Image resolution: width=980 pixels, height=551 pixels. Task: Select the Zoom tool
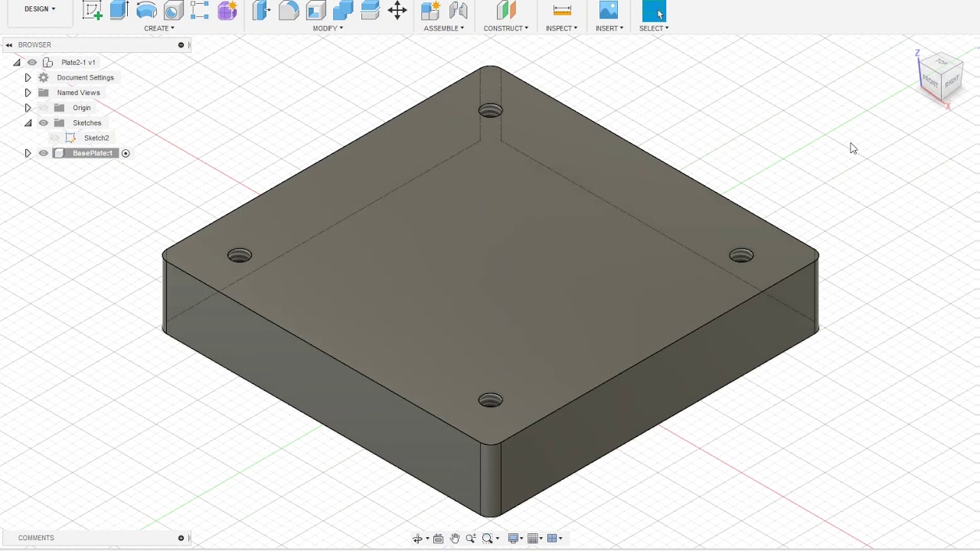coord(471,539)
